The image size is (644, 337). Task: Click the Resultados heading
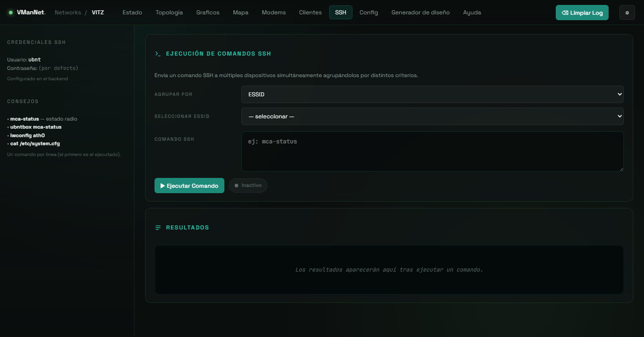click(188, 228)
